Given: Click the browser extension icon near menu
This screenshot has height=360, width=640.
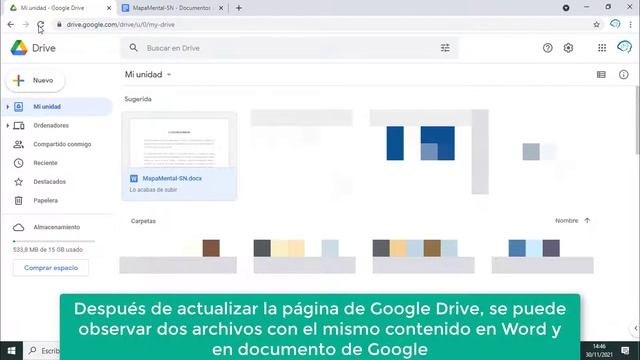Looking at the screenshot, I should coord(615,24).
